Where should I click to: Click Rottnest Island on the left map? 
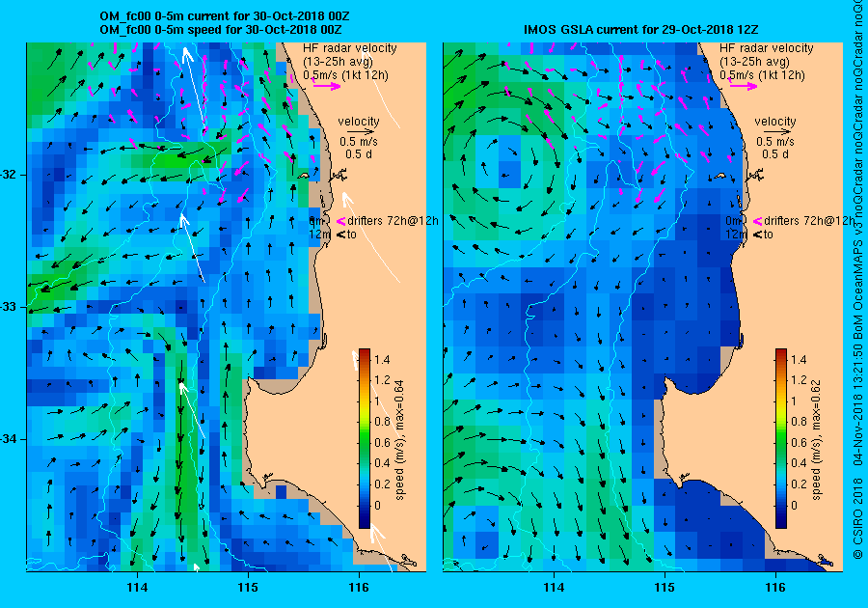click(x=303, y=176)
